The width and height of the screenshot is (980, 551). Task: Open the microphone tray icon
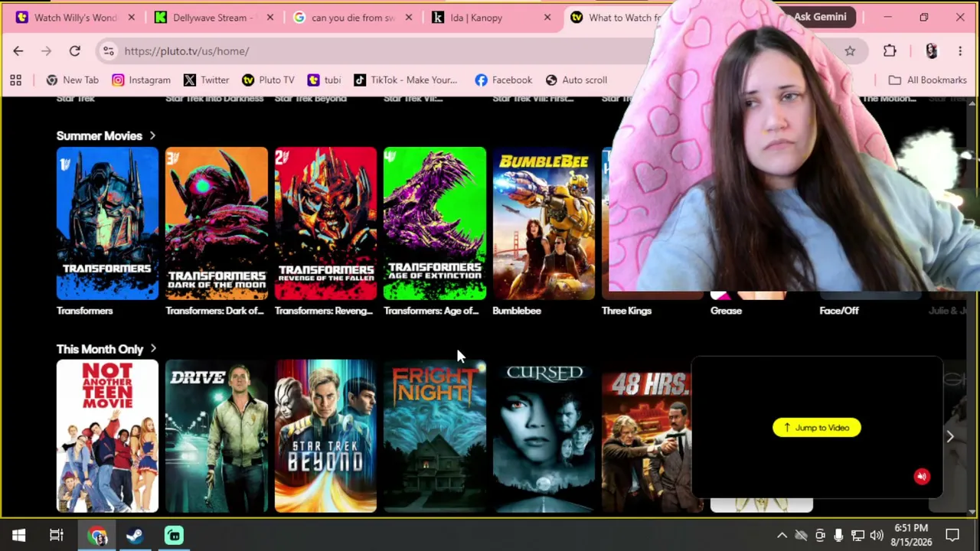(x=838, y=536)
